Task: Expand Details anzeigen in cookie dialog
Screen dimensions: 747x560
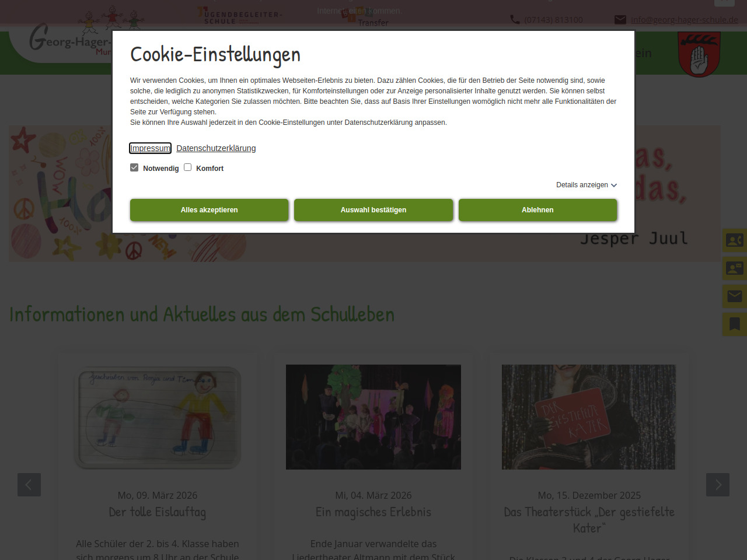Action: (x=586, y=185)
